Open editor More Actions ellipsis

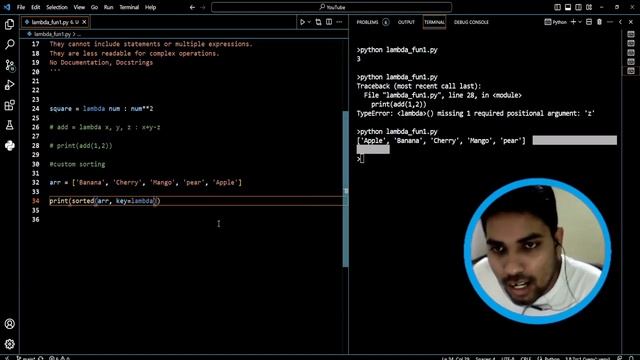pyautogui.click(x=339, y=22)
